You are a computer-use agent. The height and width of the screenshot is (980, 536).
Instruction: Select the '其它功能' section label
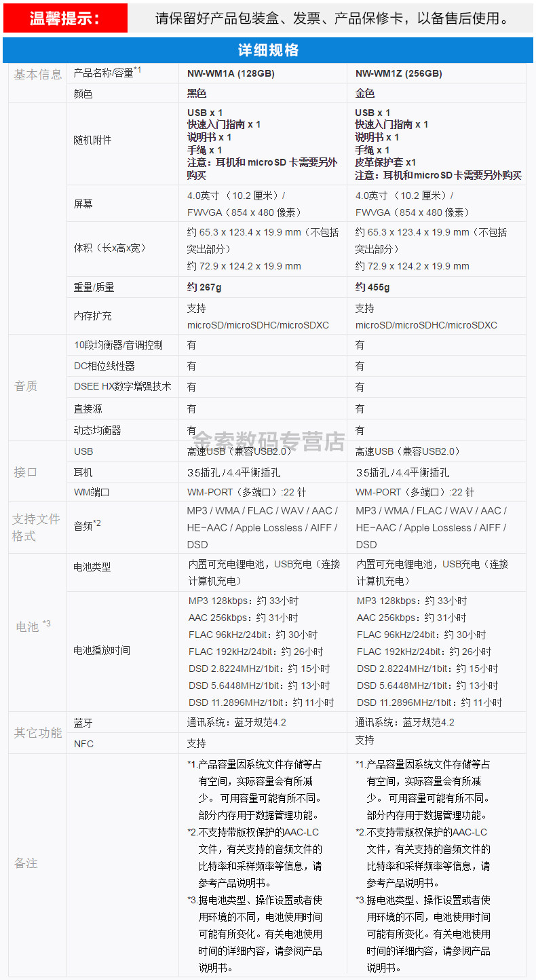(38, 733)
